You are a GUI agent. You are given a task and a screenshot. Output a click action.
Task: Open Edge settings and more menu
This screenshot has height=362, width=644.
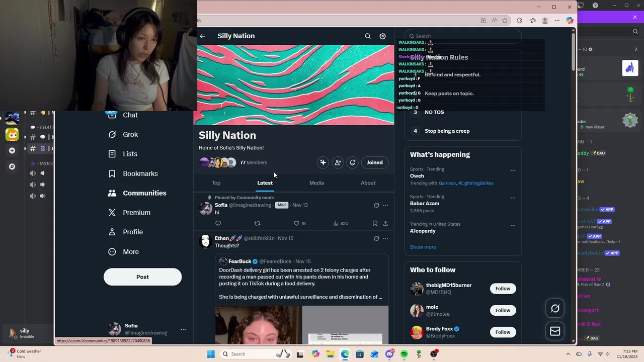pyautogui.click(x=557, y=21)
